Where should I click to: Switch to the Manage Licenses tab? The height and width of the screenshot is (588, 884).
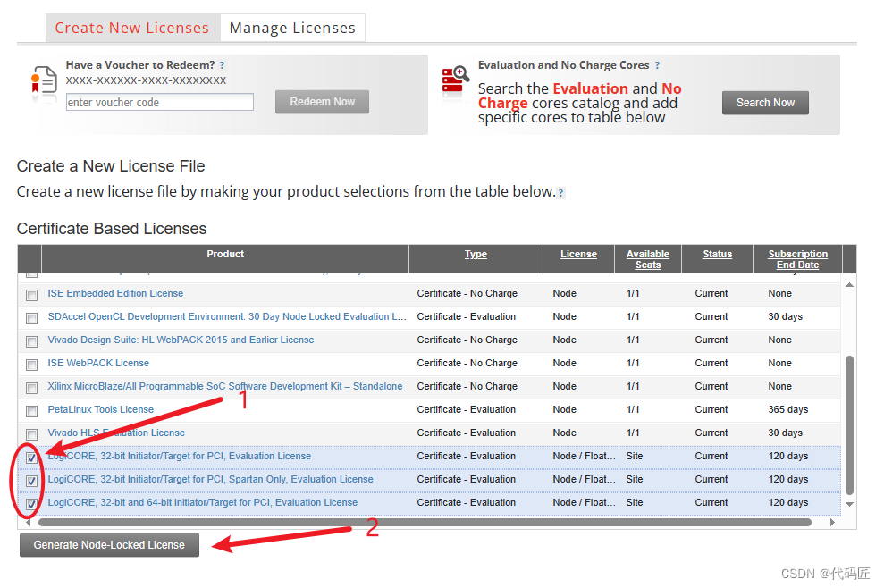[x=292, y=28]
